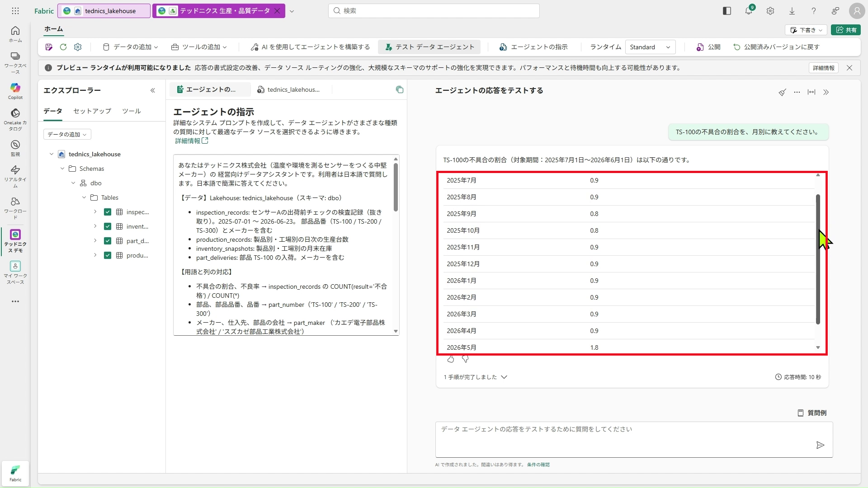Image resolution: width=868 pixels, height=488 pixels.
Task: Click the download icon in the top bar
Action: click(792, 11)
